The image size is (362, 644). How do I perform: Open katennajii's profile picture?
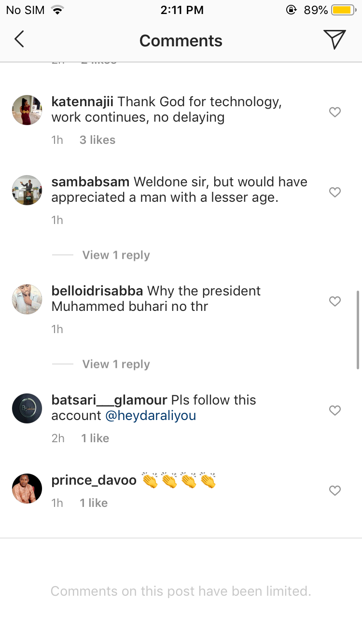pos(27,110)
